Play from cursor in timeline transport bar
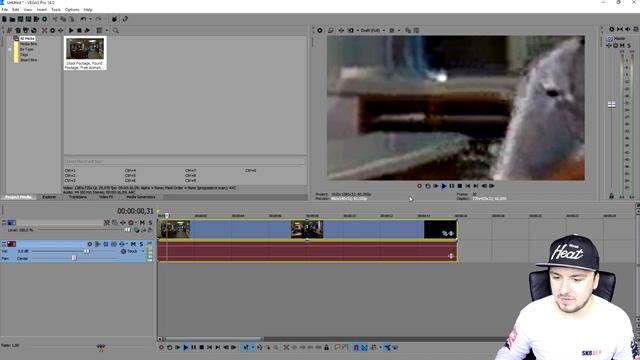The width and height of the screenshot is (640, 360). pyautogui.click(x=186, y=347)
